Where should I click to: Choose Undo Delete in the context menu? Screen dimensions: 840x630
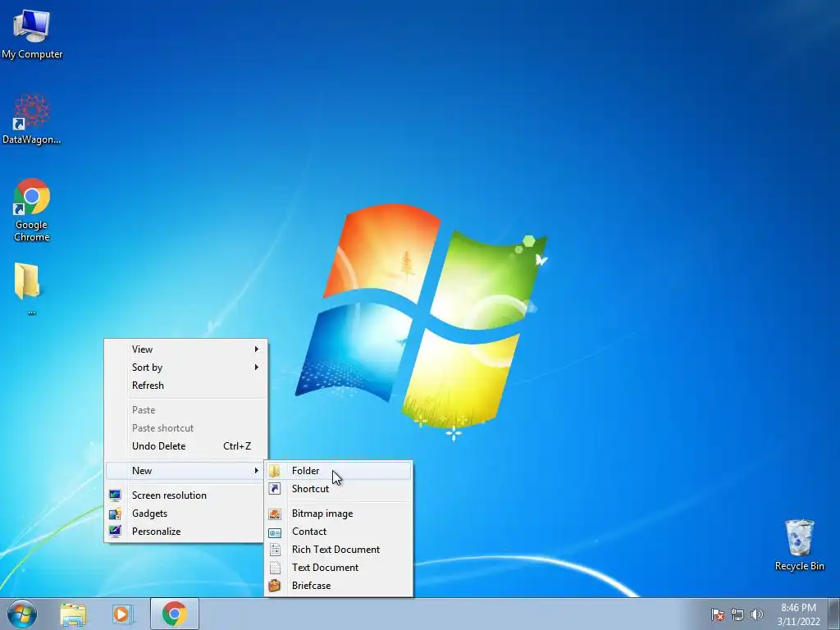[x=186, y=445]
